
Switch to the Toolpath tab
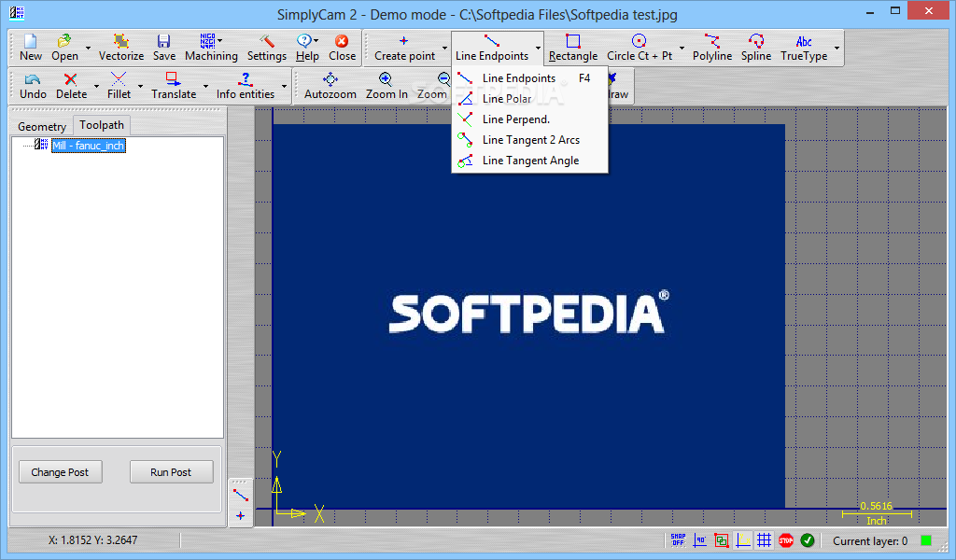click(101, 125)
